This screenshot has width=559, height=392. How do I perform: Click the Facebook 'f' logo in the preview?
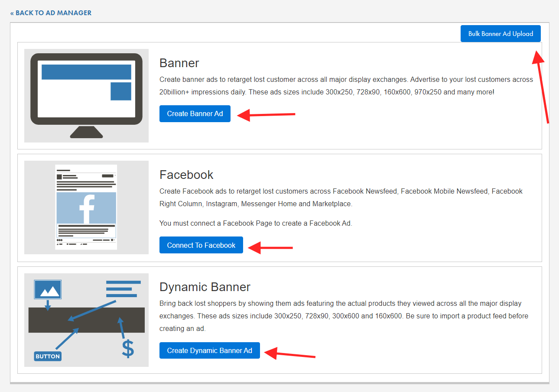point(87,208)
